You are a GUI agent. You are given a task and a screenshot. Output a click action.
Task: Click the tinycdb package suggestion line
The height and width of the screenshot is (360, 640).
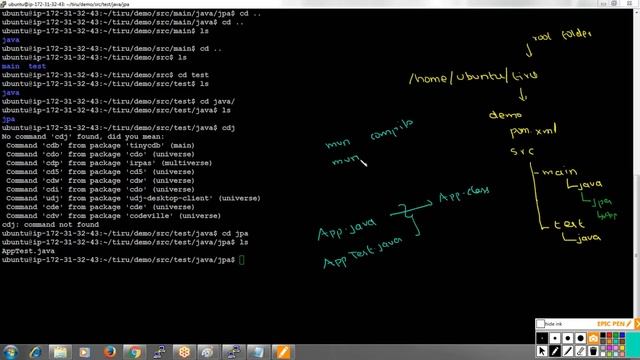click(x=100, y=145)
